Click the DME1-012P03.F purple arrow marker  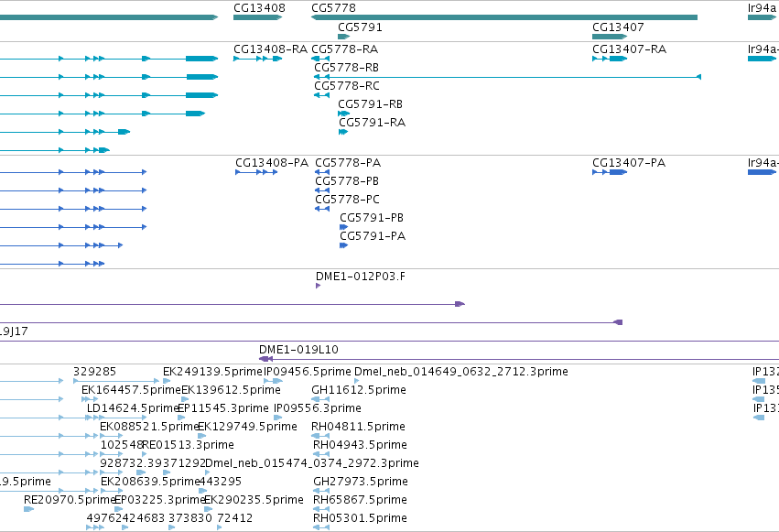[318, 286]
